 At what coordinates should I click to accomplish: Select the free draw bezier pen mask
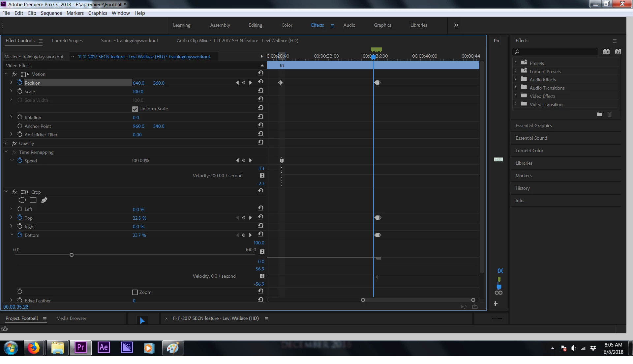(44, 200)
